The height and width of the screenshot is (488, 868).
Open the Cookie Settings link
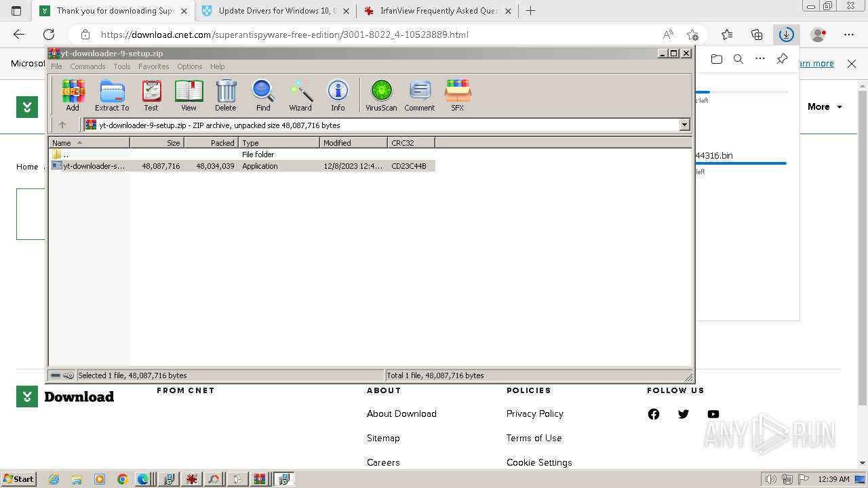(539, 463)
